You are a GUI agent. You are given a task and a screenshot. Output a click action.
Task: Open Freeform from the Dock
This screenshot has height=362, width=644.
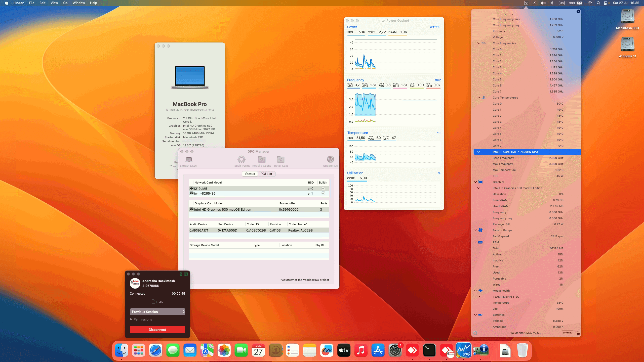pos(327,350)
